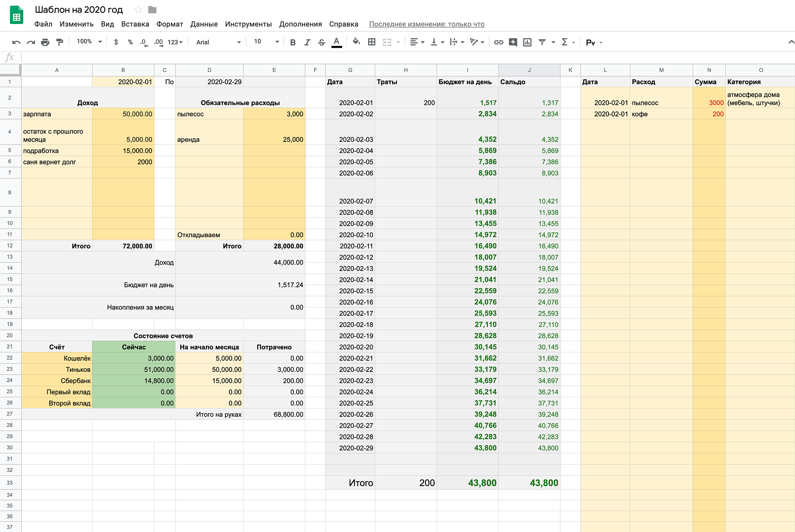The height and width of the screenshot is (532, 795).
Task: Click the select-all corner box
Action: [x=10, y=70]
